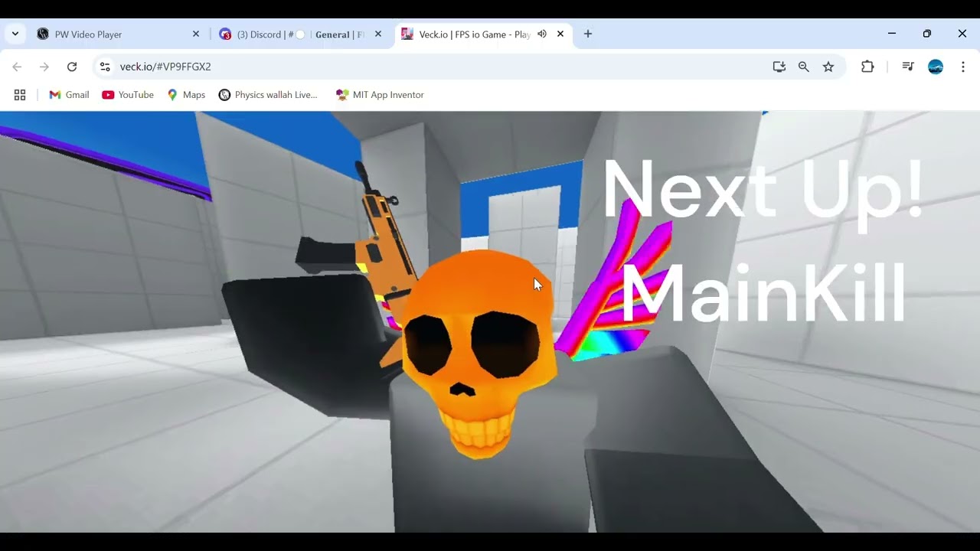Open the Physics wallah Live bookmark
Screen dimensions: 980x551
point(268,95)
